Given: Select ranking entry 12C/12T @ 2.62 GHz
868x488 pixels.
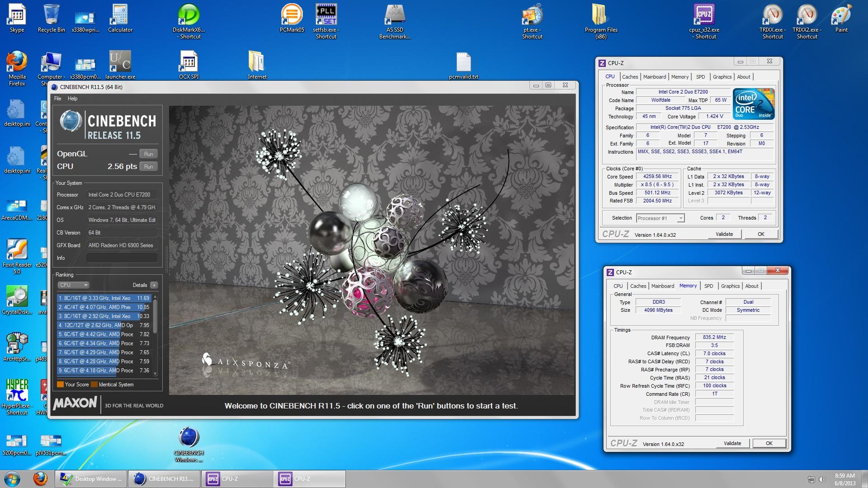Looking at the screenshot, I should (x=104, y=325).
